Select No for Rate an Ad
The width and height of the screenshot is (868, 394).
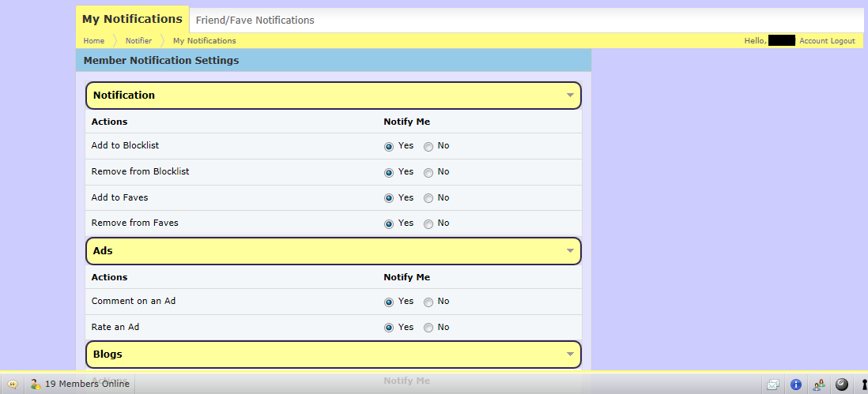(x=428, y=328)
